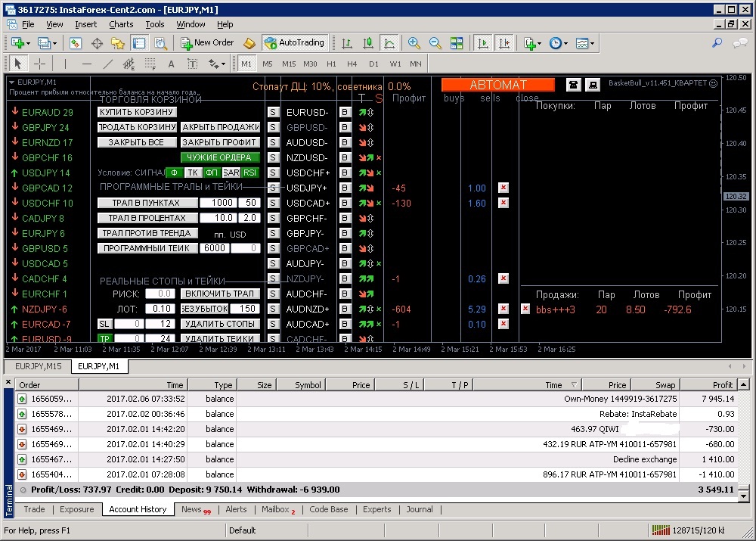Select the H4 timeframe

tap(352, 64)
